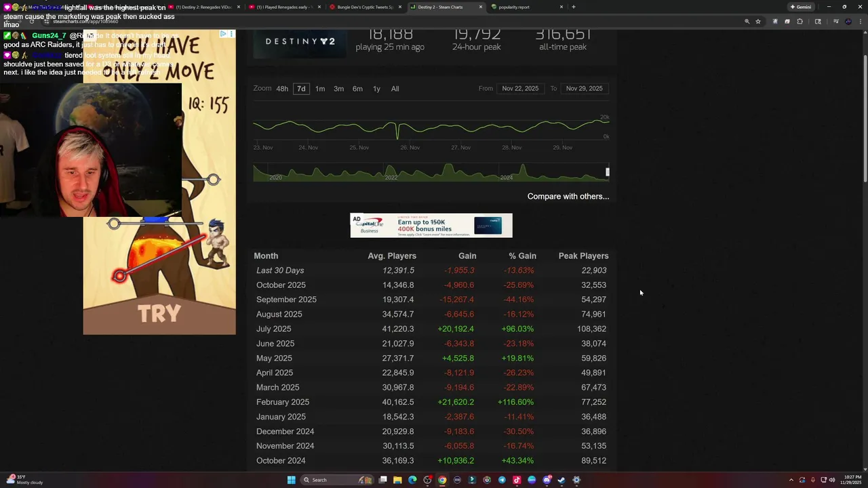
Task: Open TikTok app in the taskbar
Action: [x=517, y=480]
